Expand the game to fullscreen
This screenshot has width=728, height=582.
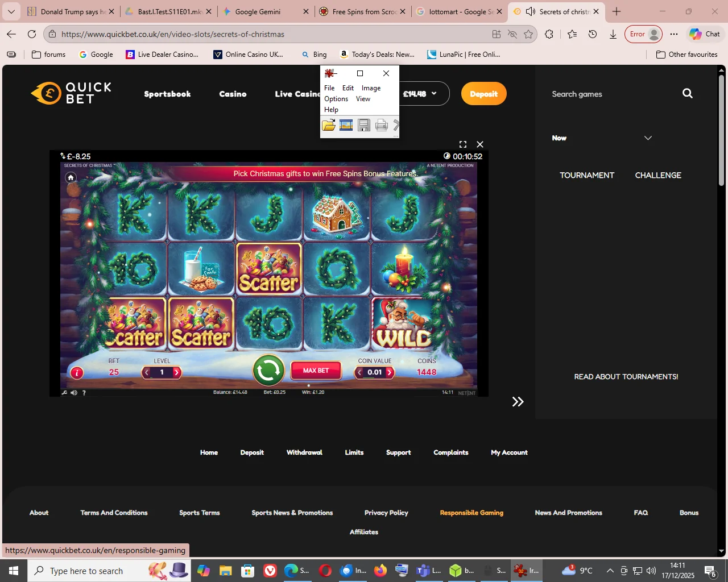click(463, 144)
